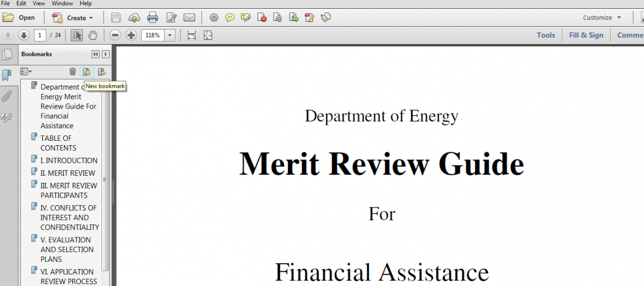Click the New bookmark icon
Screen dimensions: 644x286
(x=87, y=72)
